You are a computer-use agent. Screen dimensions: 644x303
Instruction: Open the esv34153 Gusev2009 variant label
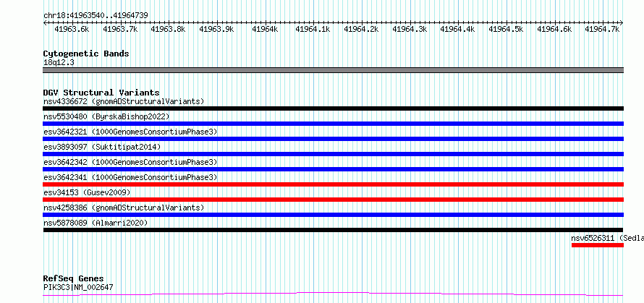click(x=87, y=192)
